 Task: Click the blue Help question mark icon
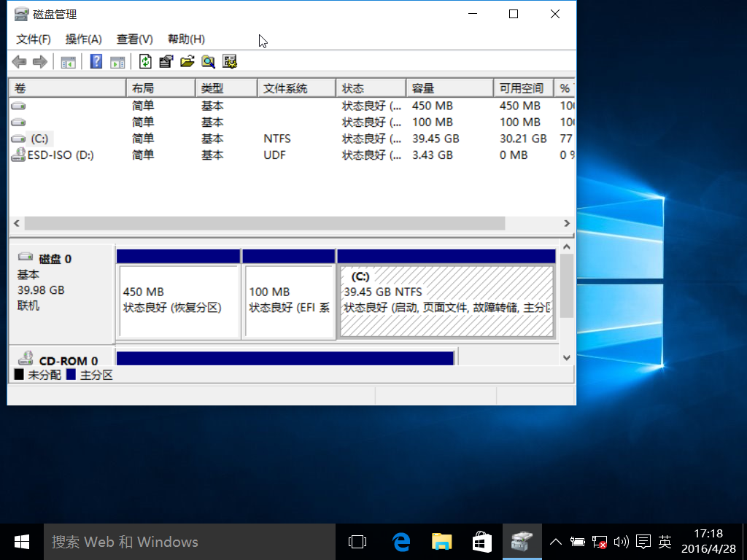[x=96, y=62]
